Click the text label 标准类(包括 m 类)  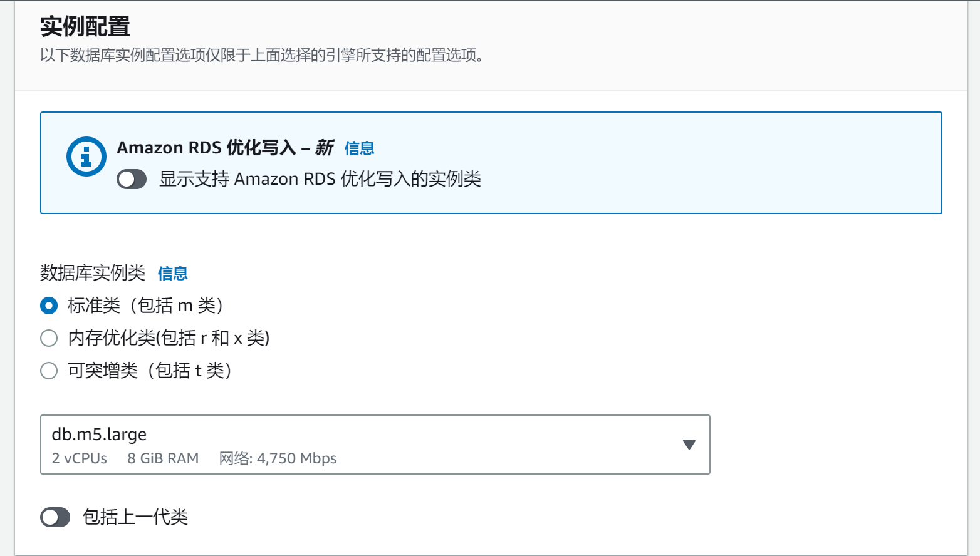[145, 306]
